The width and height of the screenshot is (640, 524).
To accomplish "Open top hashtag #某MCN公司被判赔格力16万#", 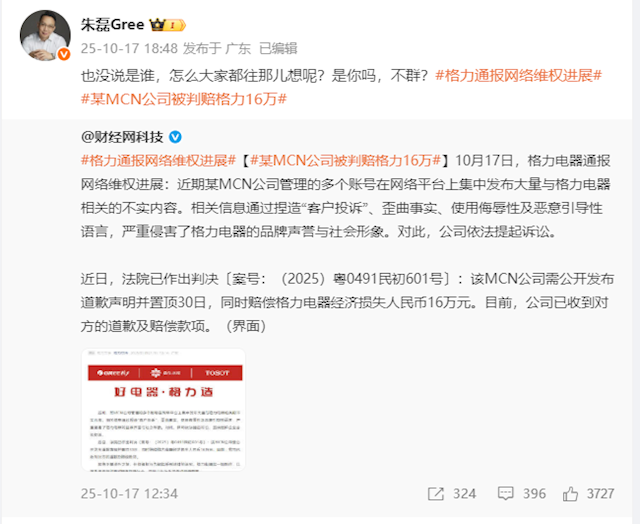I will point(184,99).
